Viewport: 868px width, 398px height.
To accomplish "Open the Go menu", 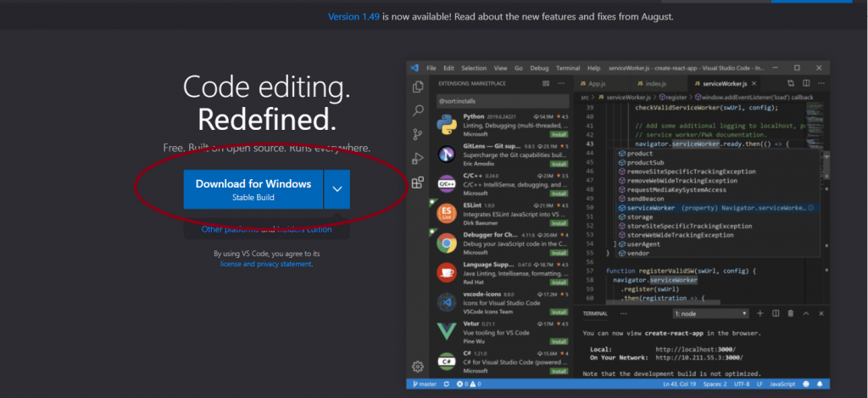I will 519,68.
